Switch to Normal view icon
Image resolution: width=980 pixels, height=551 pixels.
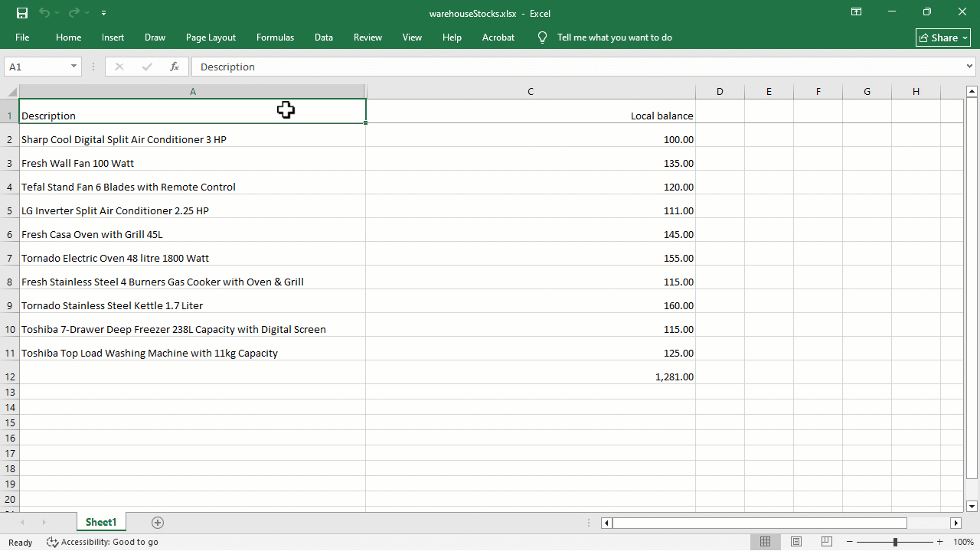click(765, 542)
